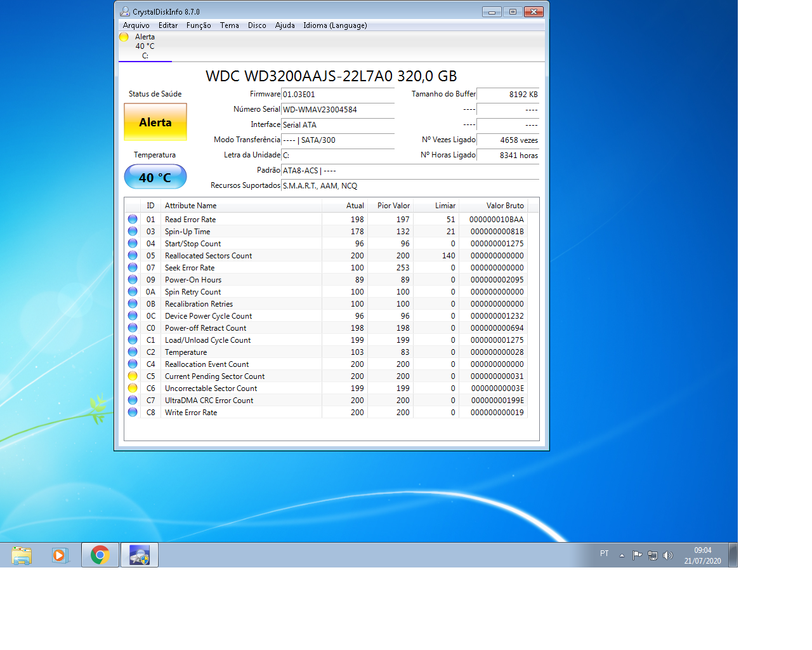
Task: Click the status icon for Device Power Cycle Count
Action: 133,315
